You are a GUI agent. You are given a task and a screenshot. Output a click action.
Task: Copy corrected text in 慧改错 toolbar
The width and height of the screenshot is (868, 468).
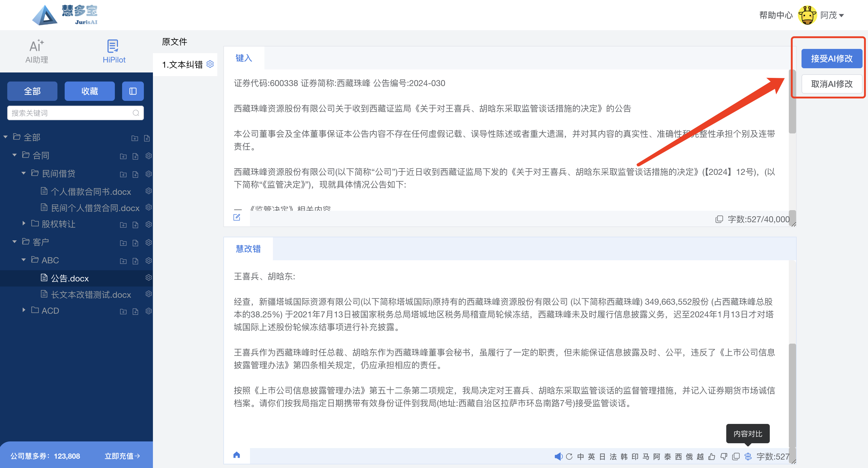736,456
